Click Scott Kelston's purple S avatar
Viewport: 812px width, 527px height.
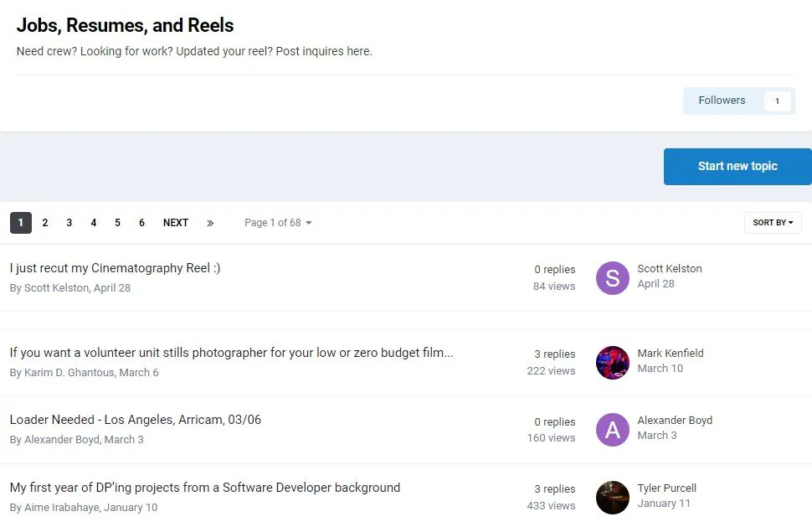click(612, 278)
